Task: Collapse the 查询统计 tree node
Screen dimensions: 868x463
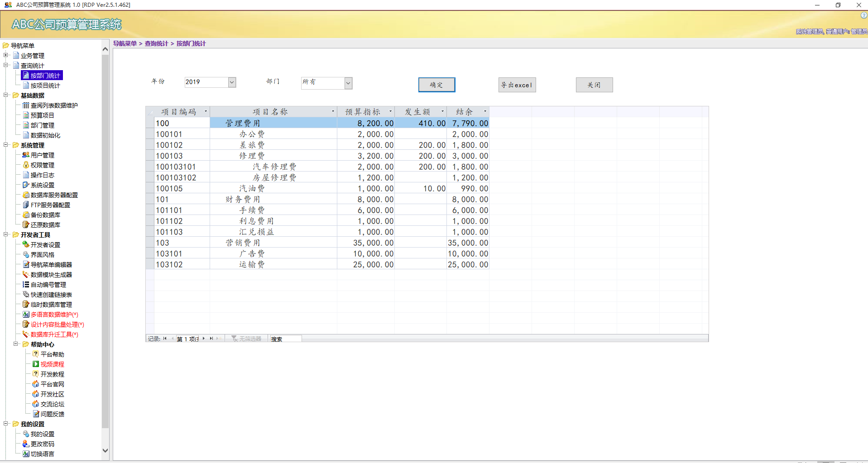Action: pos(6,65)
